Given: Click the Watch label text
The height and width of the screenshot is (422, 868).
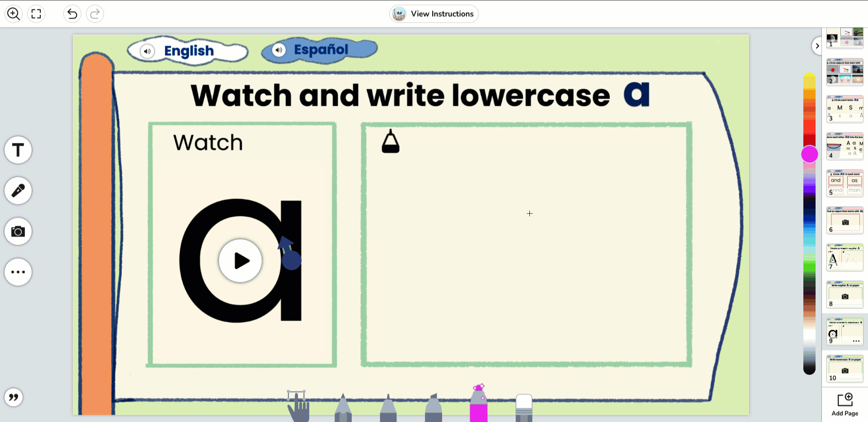Looking at the screenshot, I should (x=208, y=143).
